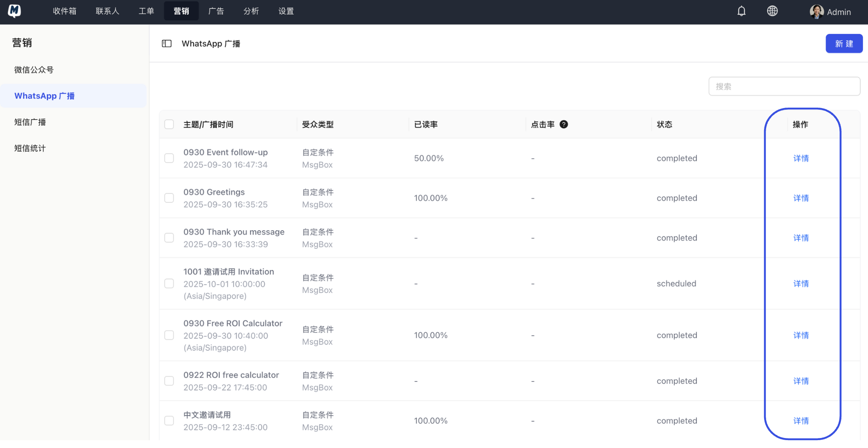
Task: Open the language globe icon
Action: click(772, 11)
